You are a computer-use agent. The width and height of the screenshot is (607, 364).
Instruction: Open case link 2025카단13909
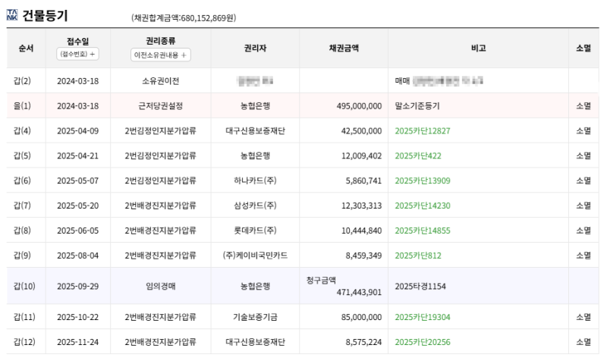(423, 180)
